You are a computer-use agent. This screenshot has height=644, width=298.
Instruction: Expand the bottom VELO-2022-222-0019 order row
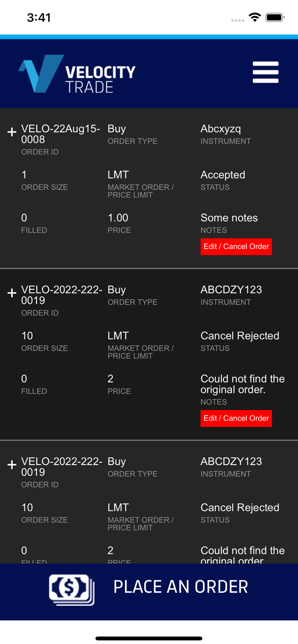[12, 465]
